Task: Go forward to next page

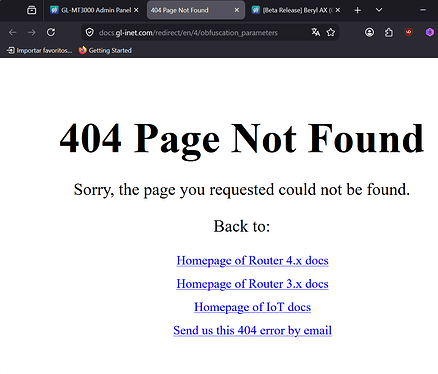Action: (x=32, y=32)
